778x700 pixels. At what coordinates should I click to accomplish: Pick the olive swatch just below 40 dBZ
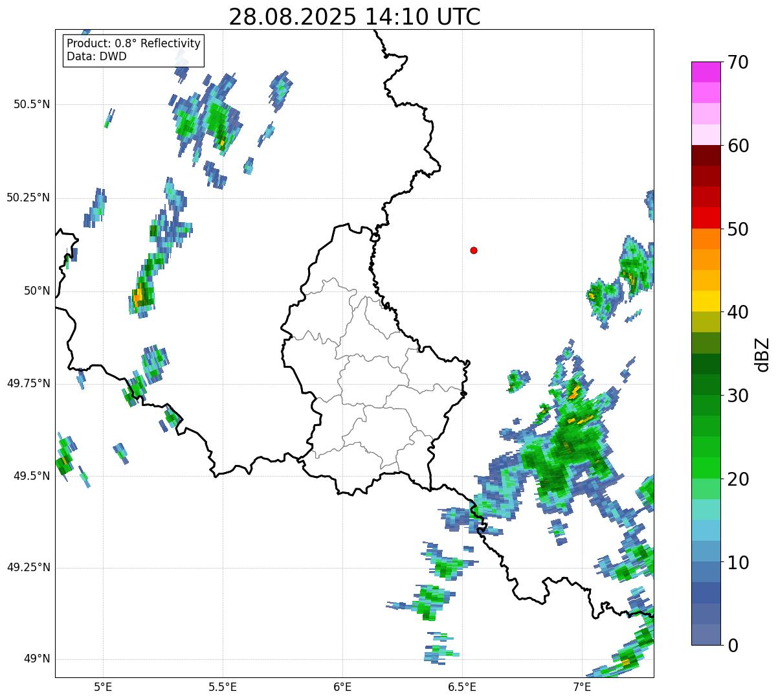706,322
